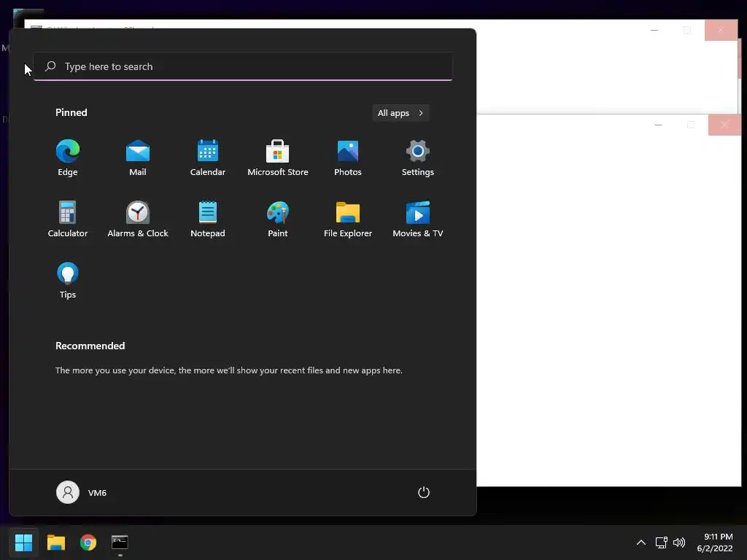Minimize the upper background window
This screenshot has width=747, height=560.
(x=654, y=30)
